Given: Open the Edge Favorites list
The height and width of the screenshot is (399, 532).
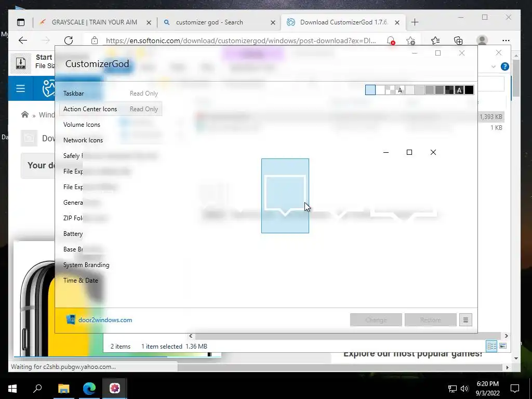Looking at the screenshot, I should tap(435, 41).
